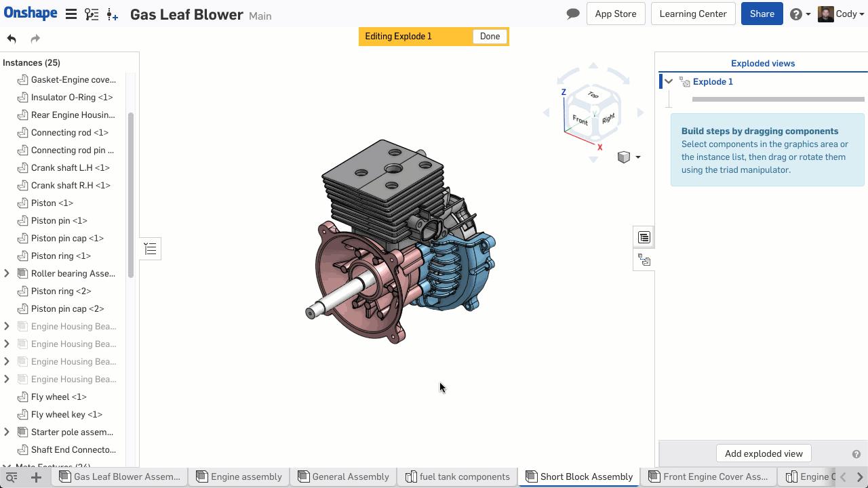Screen dimensions: 868x488
Task: Click the exploded views panel icon
Action: pos(644,260)
